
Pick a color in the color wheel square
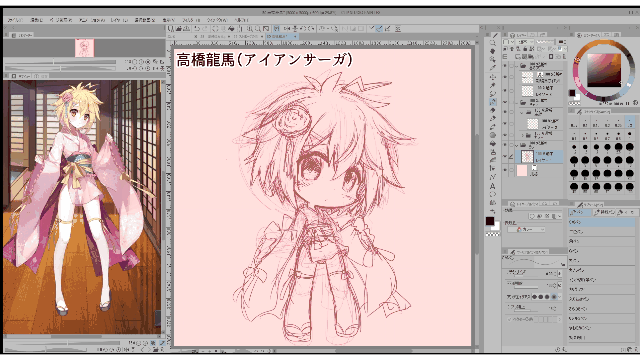(x=604, y=69)
